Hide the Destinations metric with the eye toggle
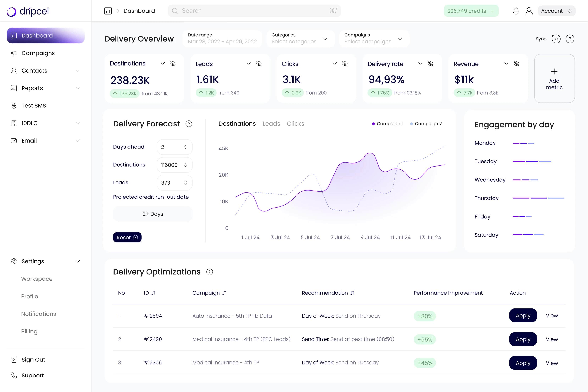This screenshot has height=392, width=588. point(173,64)
